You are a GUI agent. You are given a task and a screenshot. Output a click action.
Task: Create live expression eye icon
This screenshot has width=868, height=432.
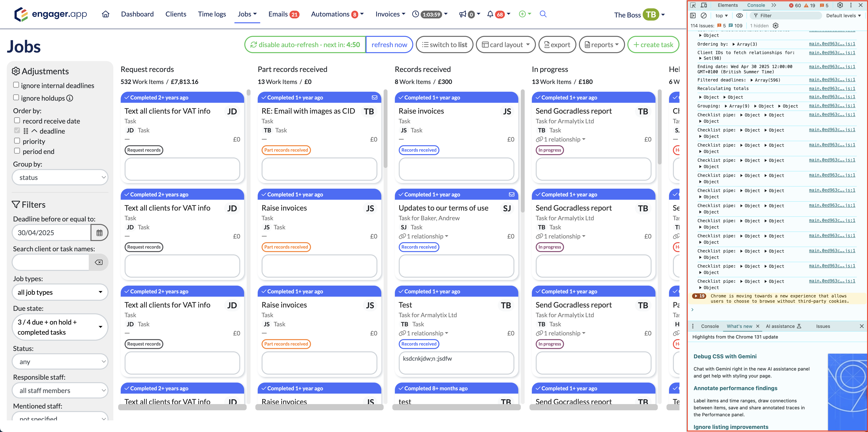[x=739, y=16]
